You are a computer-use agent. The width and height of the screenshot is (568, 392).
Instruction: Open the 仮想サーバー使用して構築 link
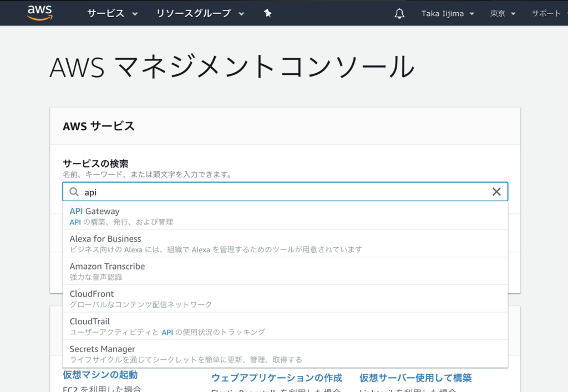pos(415,378)
